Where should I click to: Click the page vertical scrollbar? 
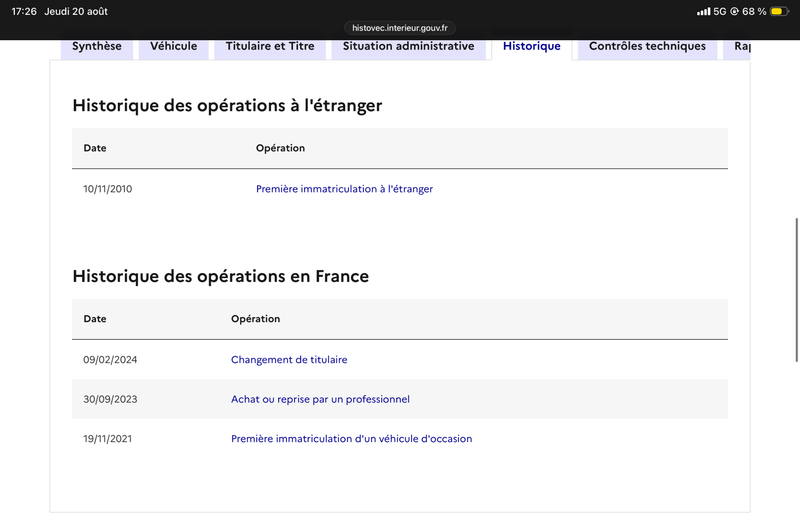click(x=796, y=290)
